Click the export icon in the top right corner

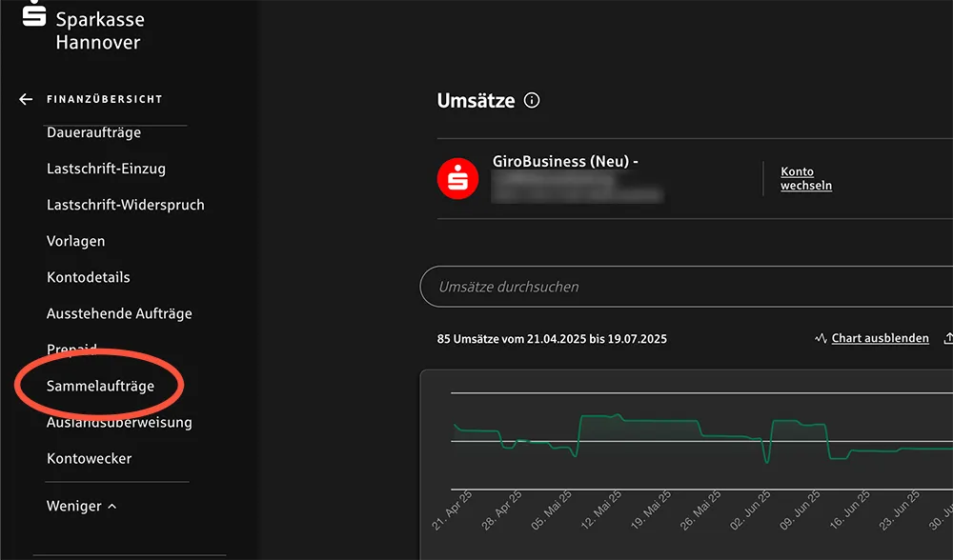point(947,335)
